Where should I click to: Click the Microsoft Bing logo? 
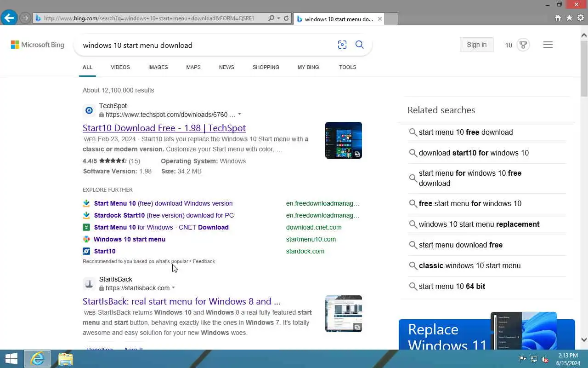[38, 45]
